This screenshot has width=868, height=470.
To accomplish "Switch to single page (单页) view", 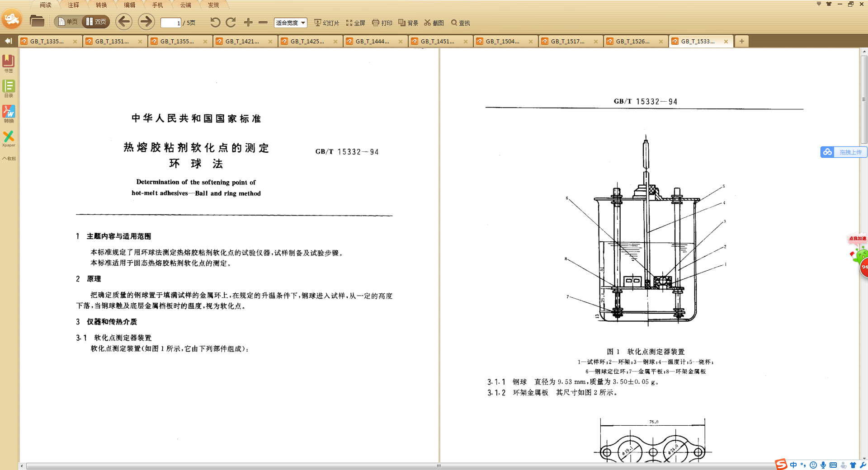I will click(68, 22).
